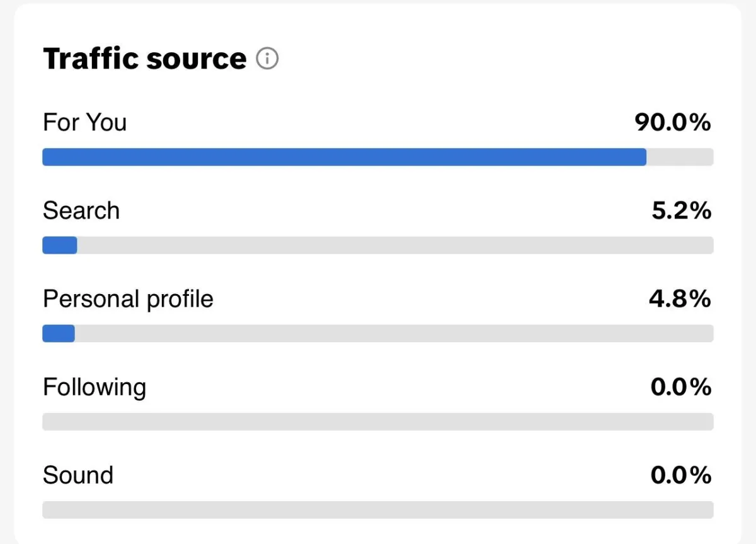Click the info icon beside Traffic source
756x544 pixels.
pyautogui.click(x=267, y=59)
